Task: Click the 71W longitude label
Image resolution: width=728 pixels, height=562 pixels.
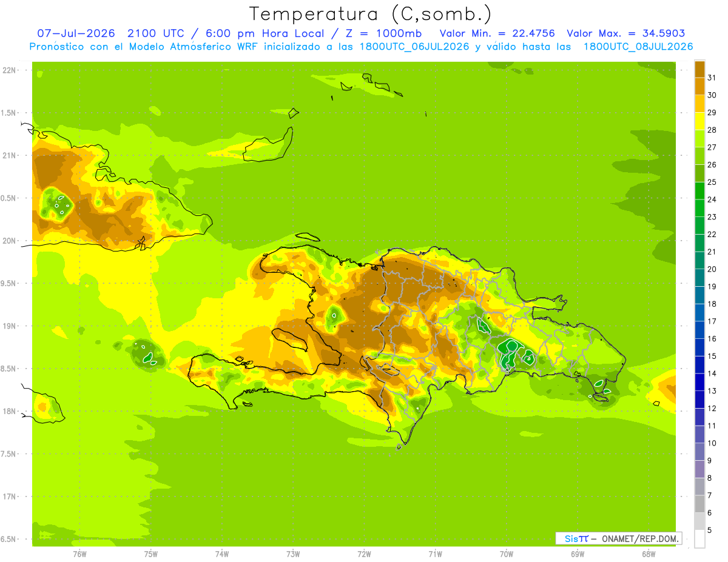Action: pos(435,554)
